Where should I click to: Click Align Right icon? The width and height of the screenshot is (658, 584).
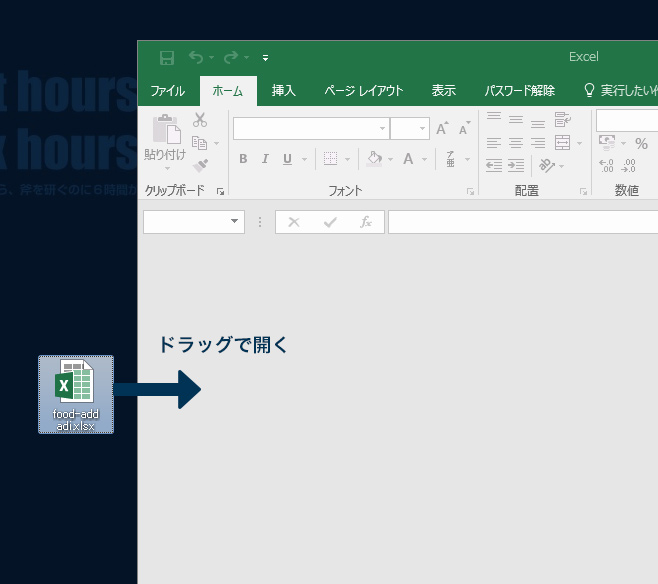pos(538,143)
